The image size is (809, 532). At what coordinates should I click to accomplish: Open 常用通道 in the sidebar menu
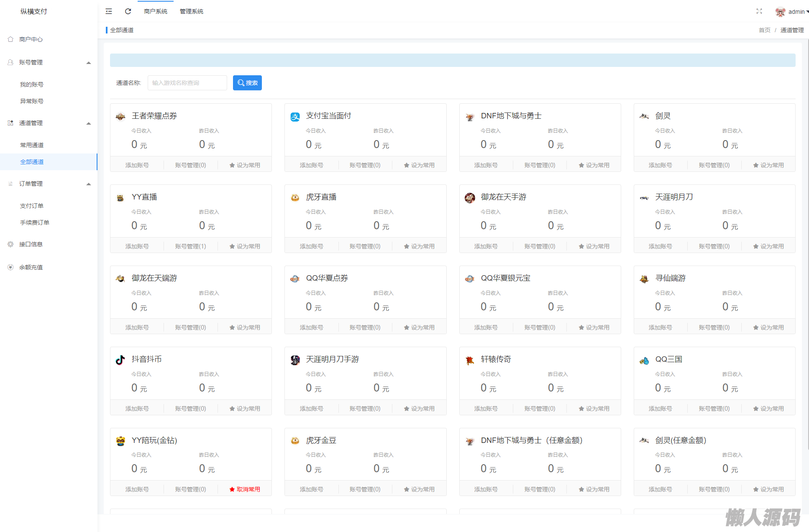(x=32, y=145)
